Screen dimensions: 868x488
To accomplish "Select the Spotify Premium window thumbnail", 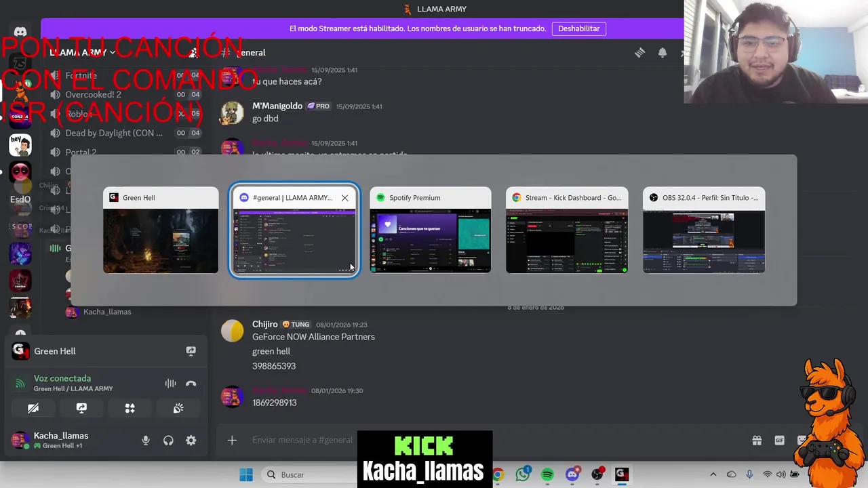I will click(430, 230).
